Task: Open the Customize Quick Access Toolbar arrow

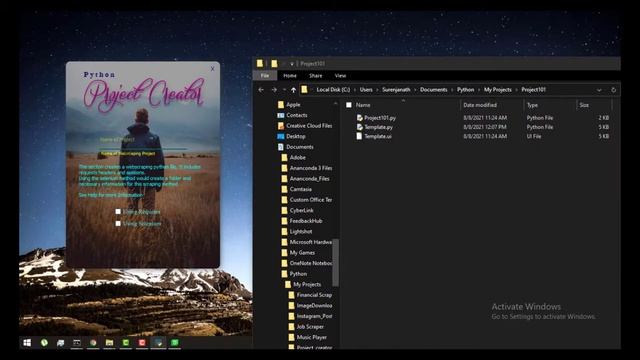Action: point(292,64)
